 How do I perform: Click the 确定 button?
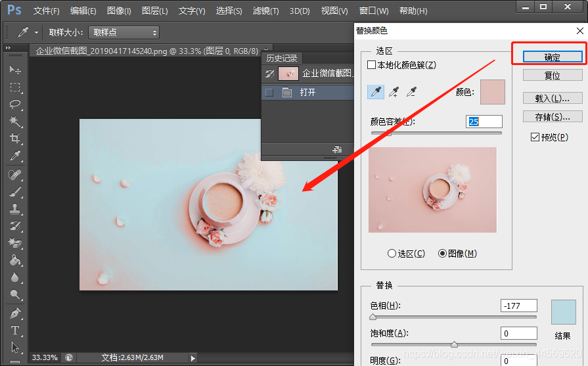(553, 57)
